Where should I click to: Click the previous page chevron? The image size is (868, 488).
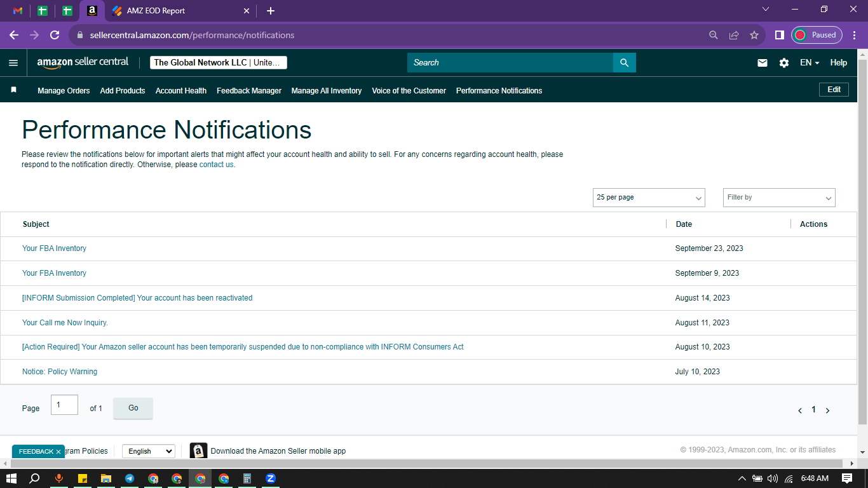tap(800, 410)
